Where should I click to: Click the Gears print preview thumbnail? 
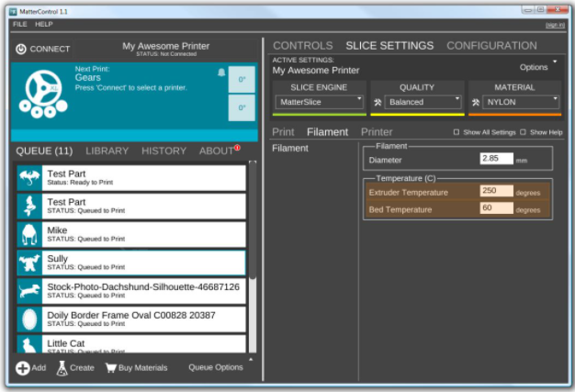(43, 94)
